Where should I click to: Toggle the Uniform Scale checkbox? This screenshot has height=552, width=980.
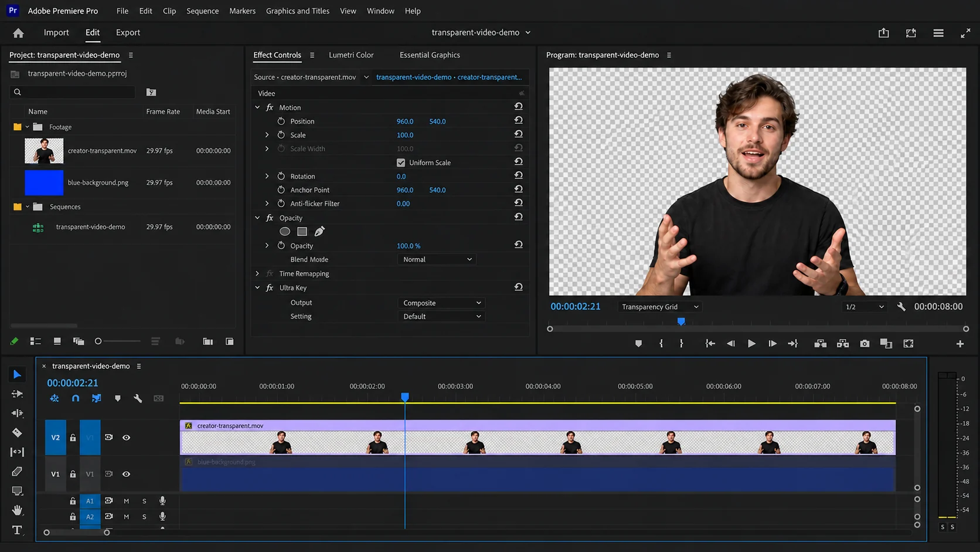(401, 162)
